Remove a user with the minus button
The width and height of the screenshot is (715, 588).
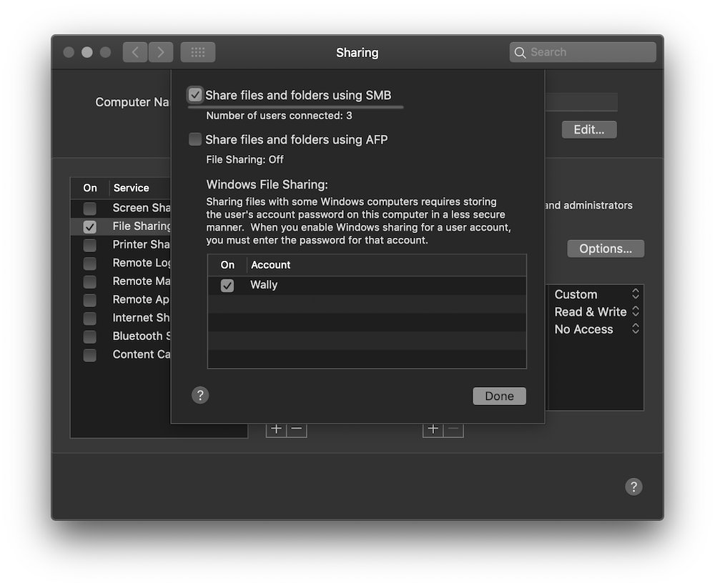tap(453, 428)
